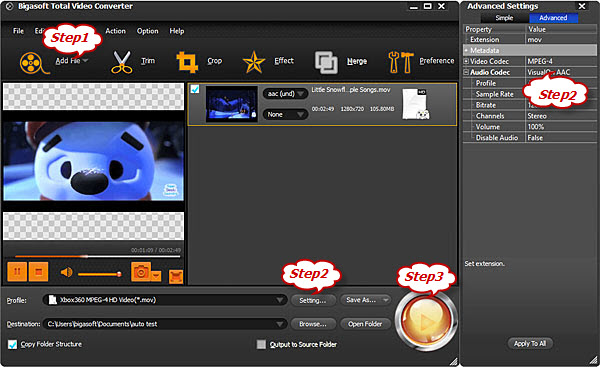Switch to the Advanced settings tab

tap(553, 18)
